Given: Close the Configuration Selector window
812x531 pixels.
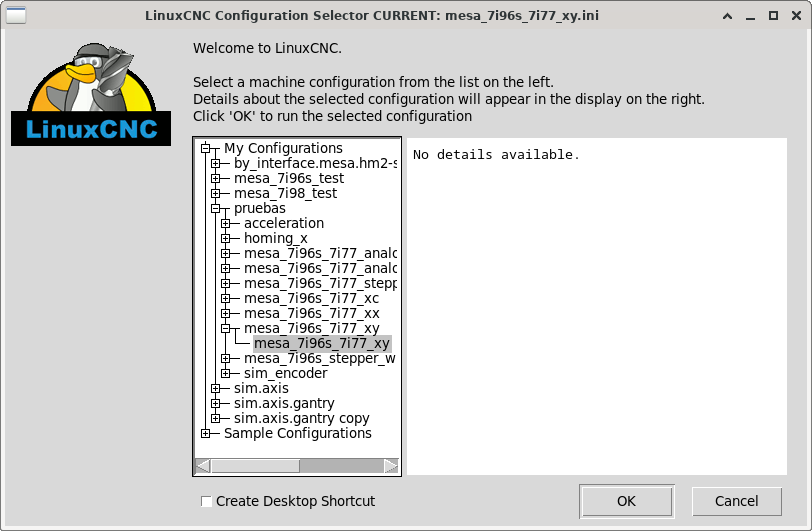Looking at the screenshot, I should point(796,16).
